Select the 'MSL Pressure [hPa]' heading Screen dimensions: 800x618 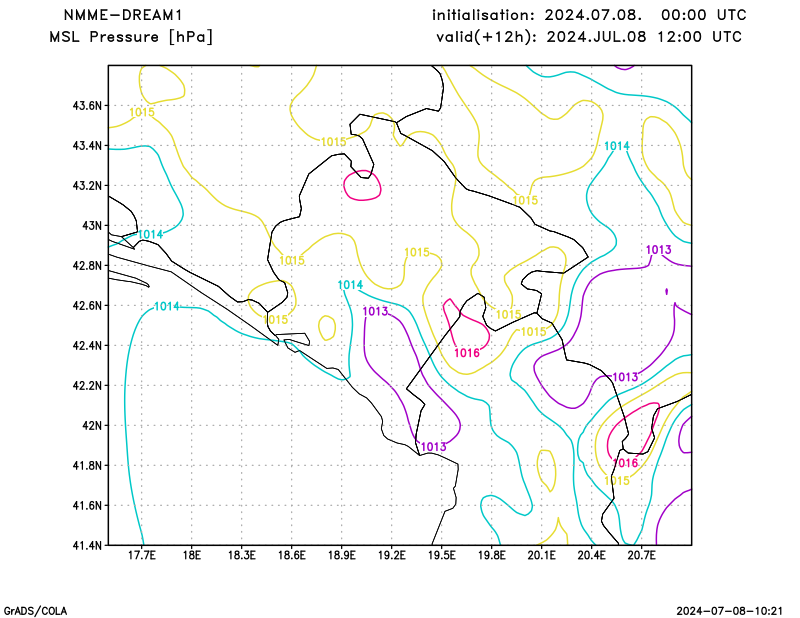(x=131, y=37)
